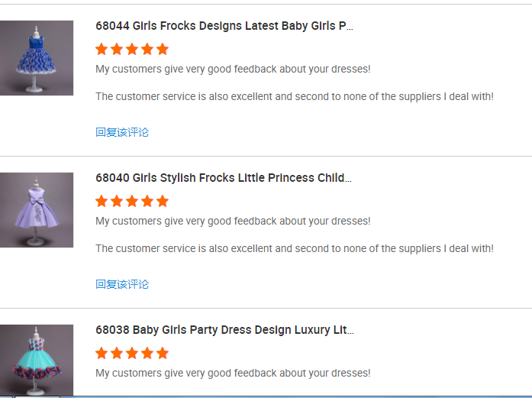Open the blue frock product thumbnail

37,58
